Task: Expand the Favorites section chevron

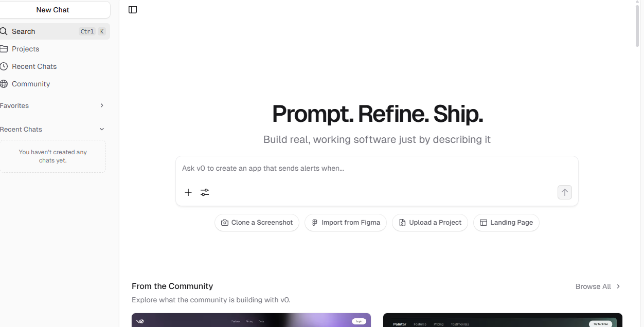Action: pos(102,105)
